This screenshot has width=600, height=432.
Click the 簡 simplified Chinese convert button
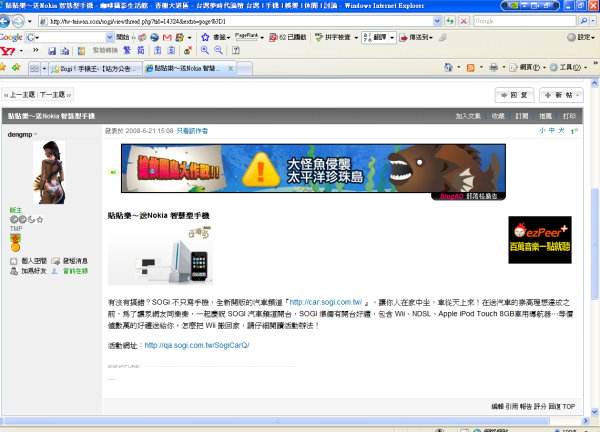[x=140, y=50]
